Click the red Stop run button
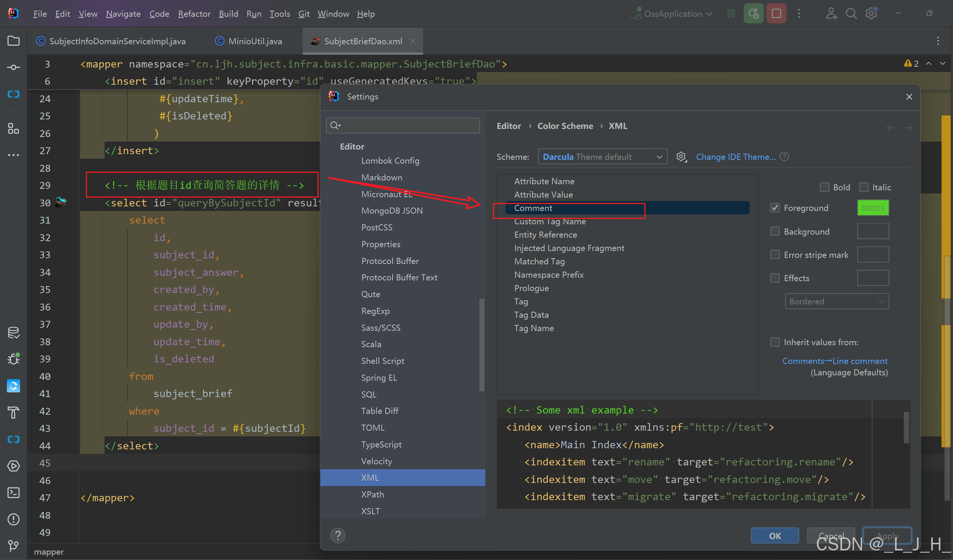The width and height of the screenshot is (953, 560). 776,14
